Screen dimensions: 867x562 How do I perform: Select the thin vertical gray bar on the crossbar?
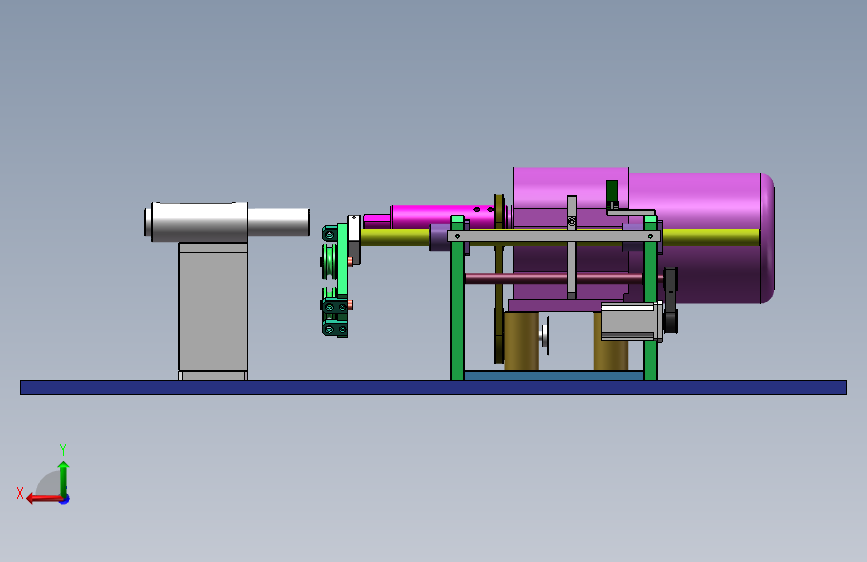point(572,247)
